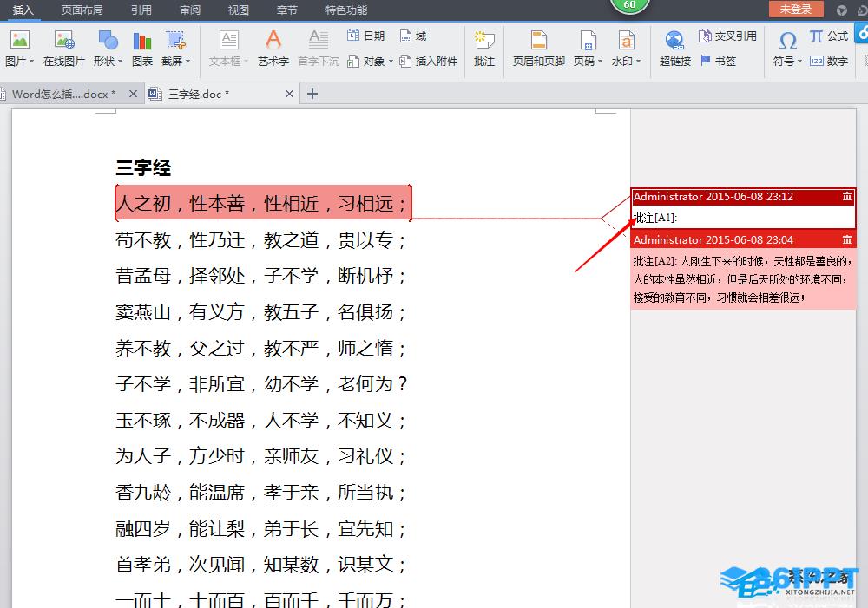Insert a 域 field
The height and width of the screenshot is (608, 868).
pos(413,36)
